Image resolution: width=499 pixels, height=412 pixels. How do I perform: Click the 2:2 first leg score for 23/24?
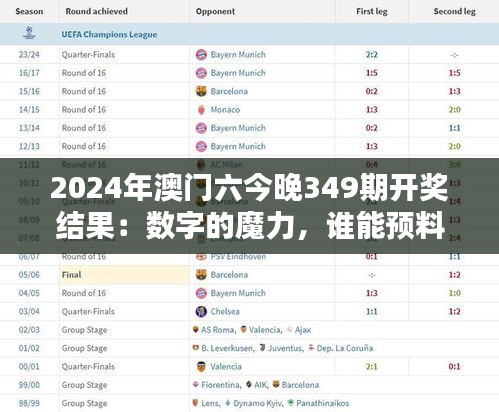click(x=371, y=54)
